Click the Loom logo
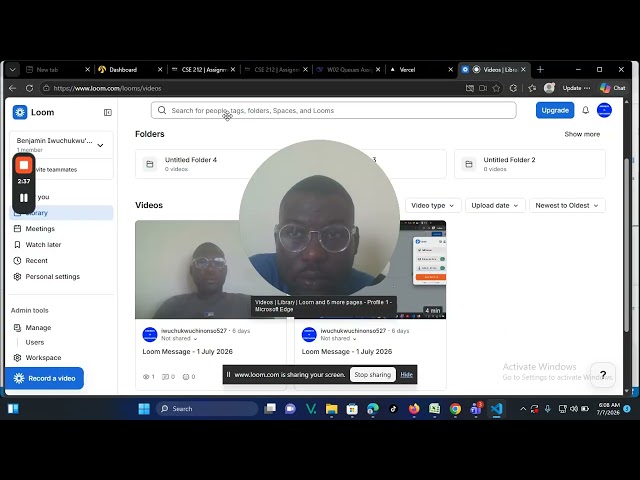640x480 pixels. tap(20, 112)
